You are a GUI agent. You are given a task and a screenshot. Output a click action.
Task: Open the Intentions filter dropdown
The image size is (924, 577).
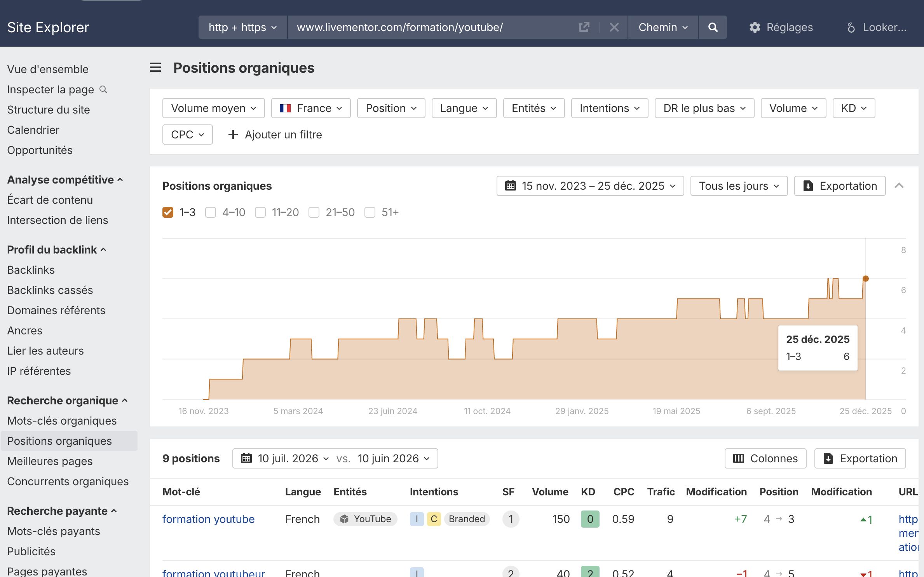[610, 108]
